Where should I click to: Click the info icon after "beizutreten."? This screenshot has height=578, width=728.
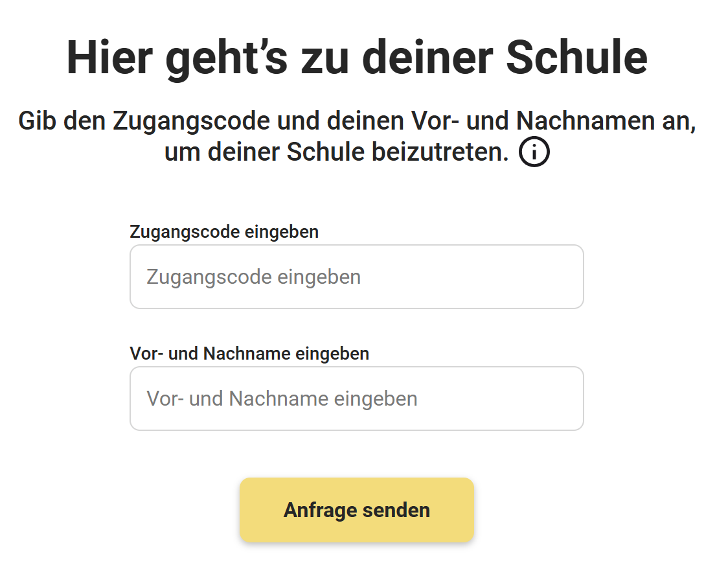coord(534,153)
